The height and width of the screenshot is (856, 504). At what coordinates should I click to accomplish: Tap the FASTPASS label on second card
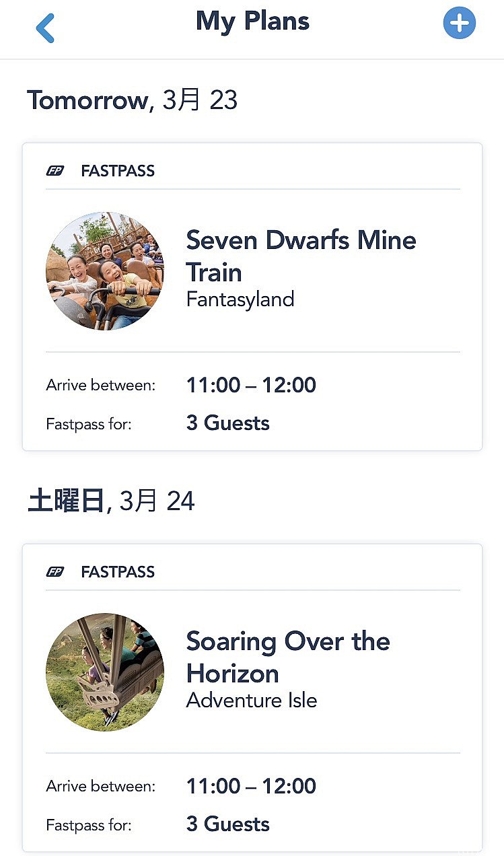[x=118, y=572]
